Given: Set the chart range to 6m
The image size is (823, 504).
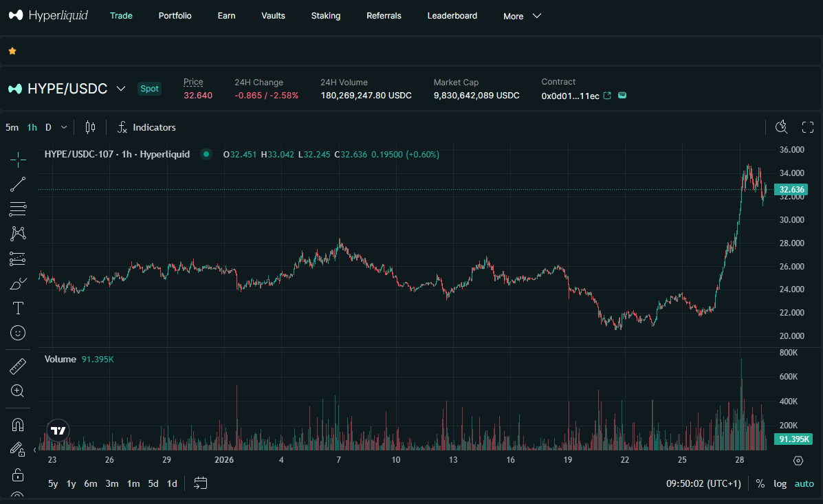Looking at the screenshot, I should (91, 483).
